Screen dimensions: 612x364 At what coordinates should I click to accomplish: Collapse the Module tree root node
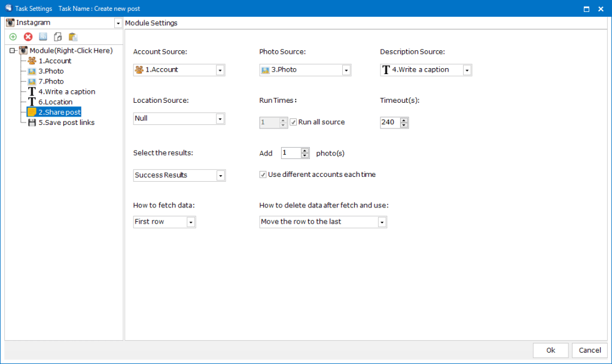13,51
